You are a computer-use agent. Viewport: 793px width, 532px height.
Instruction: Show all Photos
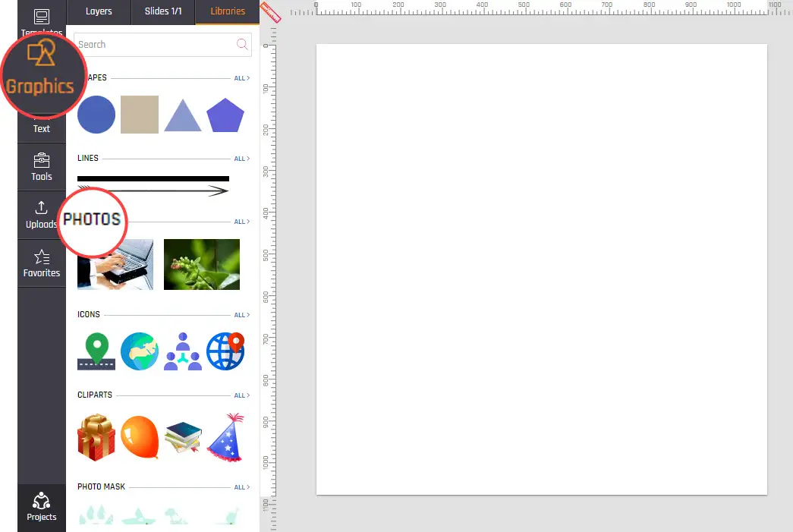coord(242,222)
